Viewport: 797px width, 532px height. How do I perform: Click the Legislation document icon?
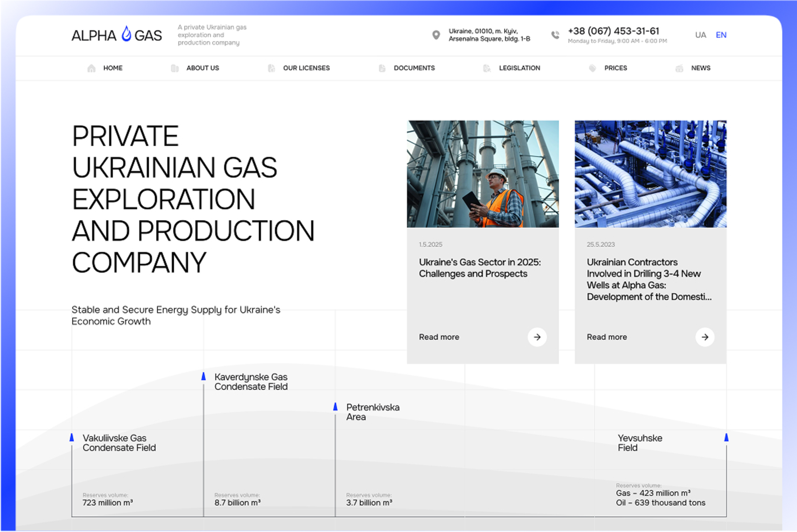click(x=486, y=68)
